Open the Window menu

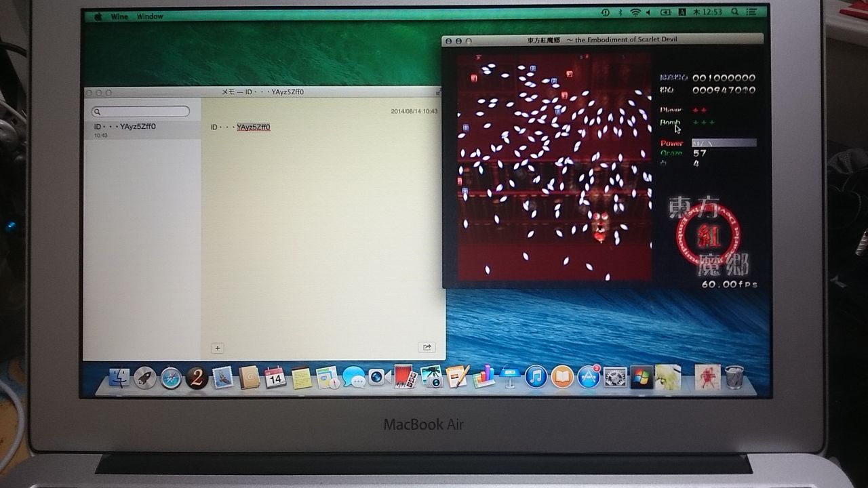click(150, 16)
